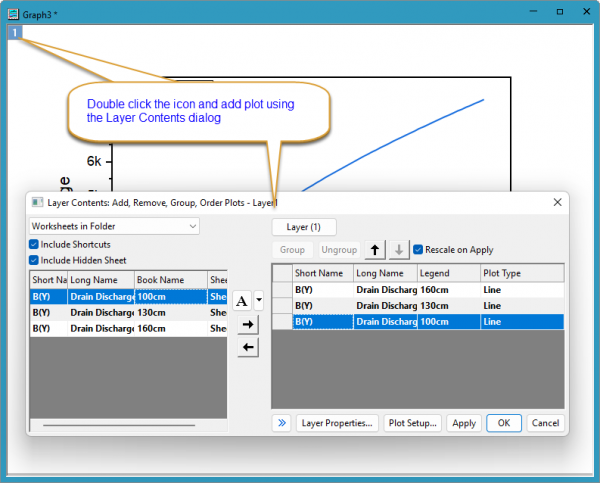Click the Remove Plot left arrow button

249,347
